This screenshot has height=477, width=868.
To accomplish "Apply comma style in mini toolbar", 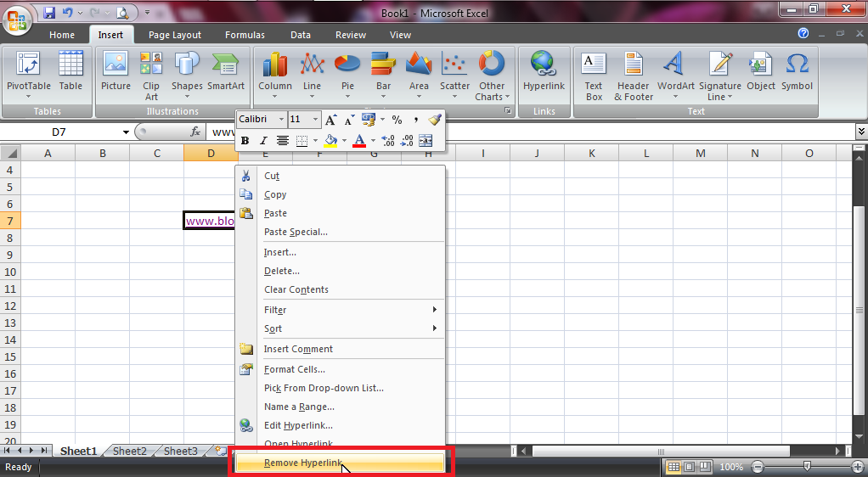I will click(415, 120).
